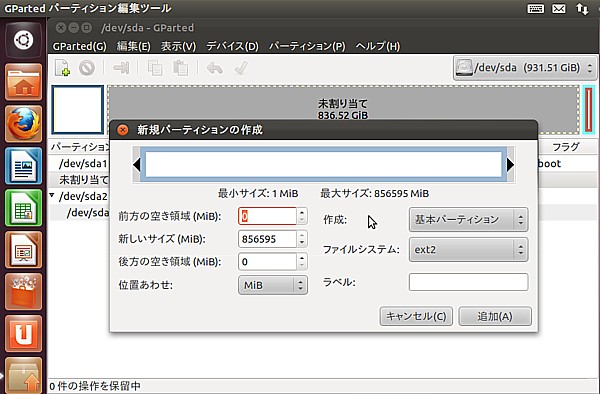Open the Home Folder launcher icon
This screenshot has width=600, height=394.
(x=24, y=82)
